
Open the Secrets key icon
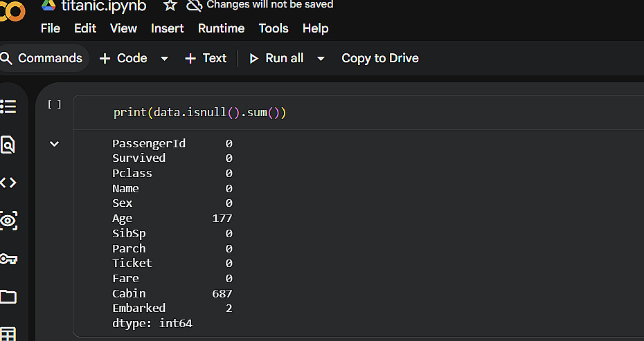(8, 259)
